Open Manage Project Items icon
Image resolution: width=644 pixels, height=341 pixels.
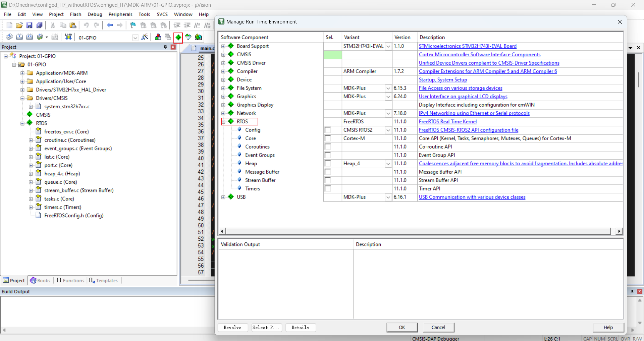[x=158, y=37]
